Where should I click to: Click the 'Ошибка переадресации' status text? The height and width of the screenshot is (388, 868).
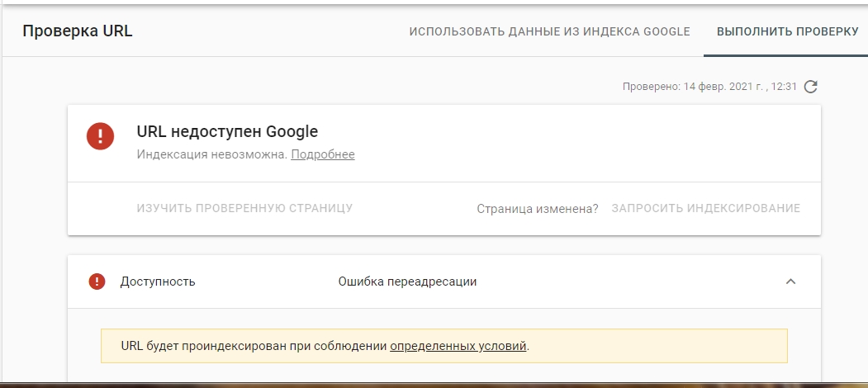(407, 282)
